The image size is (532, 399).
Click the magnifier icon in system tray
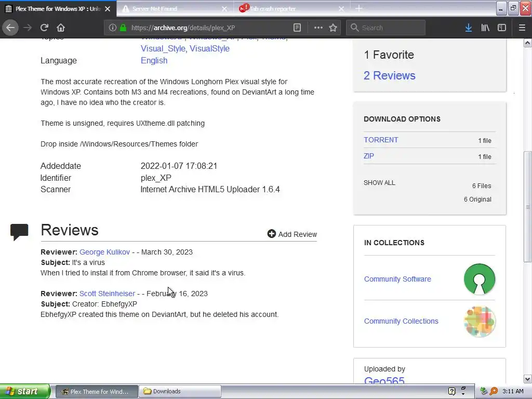494,391
